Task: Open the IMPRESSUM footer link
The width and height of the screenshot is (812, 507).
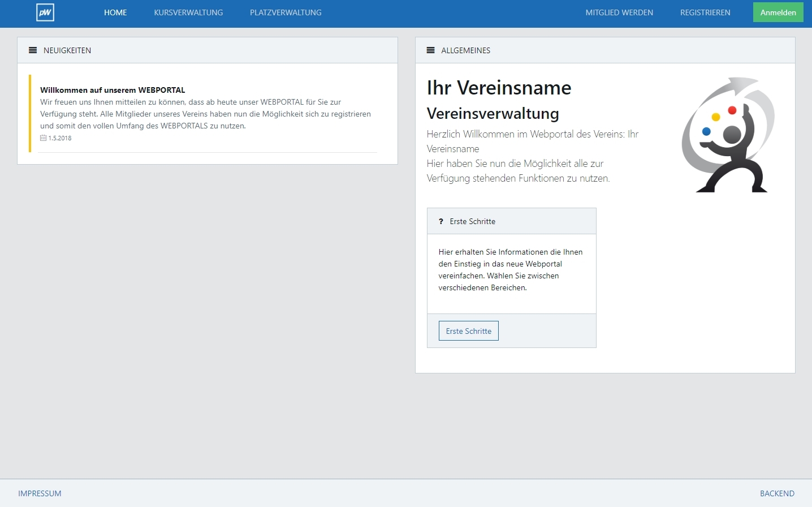Action: (40, 493)
